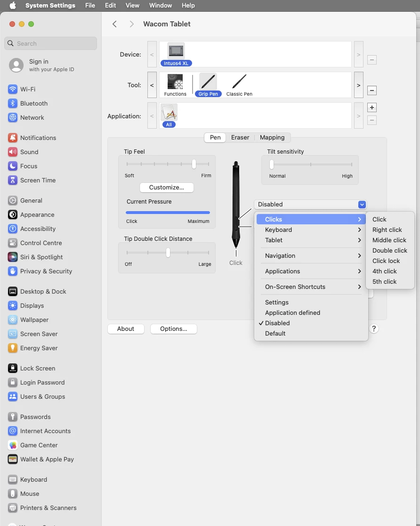Adjust the Tilt sensitivity slider
Viewport: 420px width, 526px height.
tap(272, 164)
